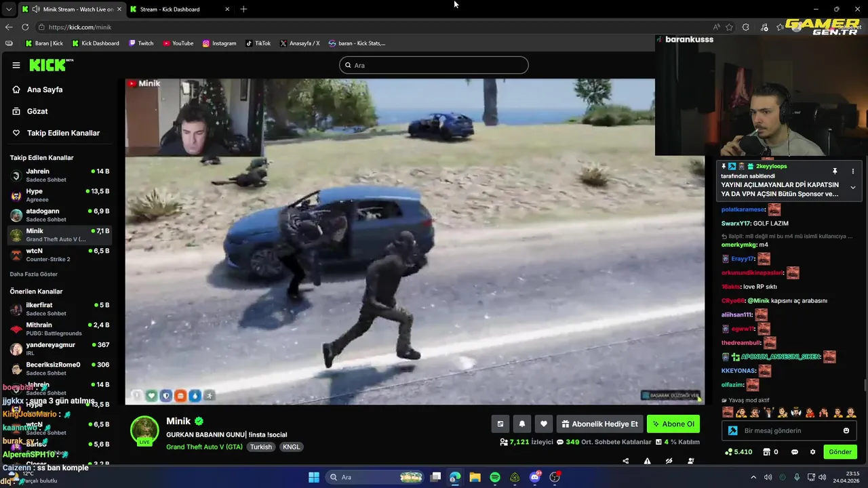Share the stream via share icon
The width and height of the screenshot is (868, 488).
coord(625,461)
